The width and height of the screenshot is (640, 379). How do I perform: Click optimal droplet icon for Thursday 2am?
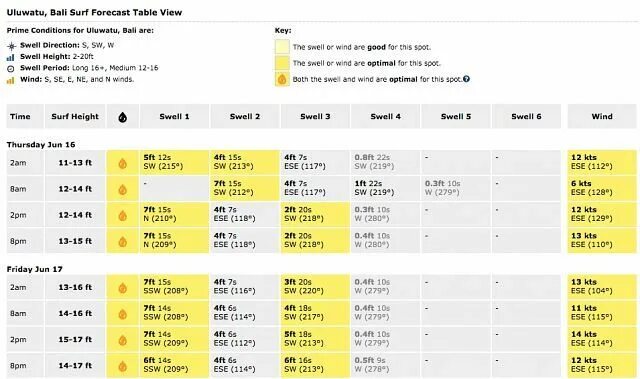tap(122, 163)
